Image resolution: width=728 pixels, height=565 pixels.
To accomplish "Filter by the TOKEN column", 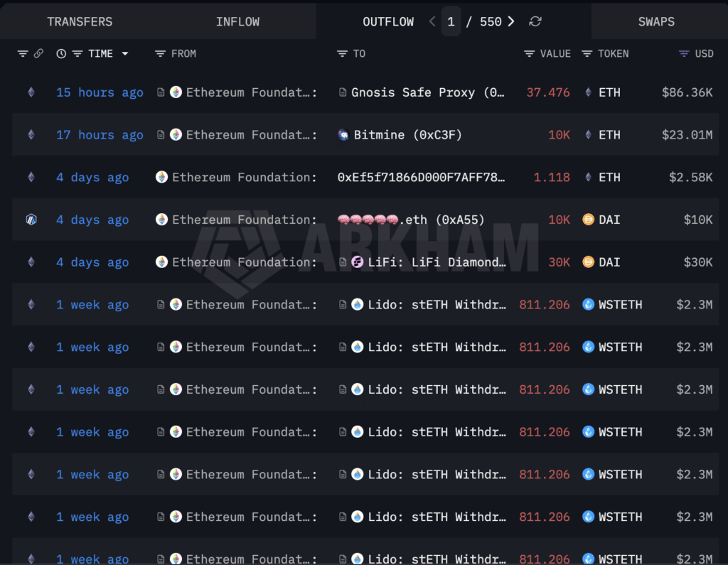I will point(587,54).
